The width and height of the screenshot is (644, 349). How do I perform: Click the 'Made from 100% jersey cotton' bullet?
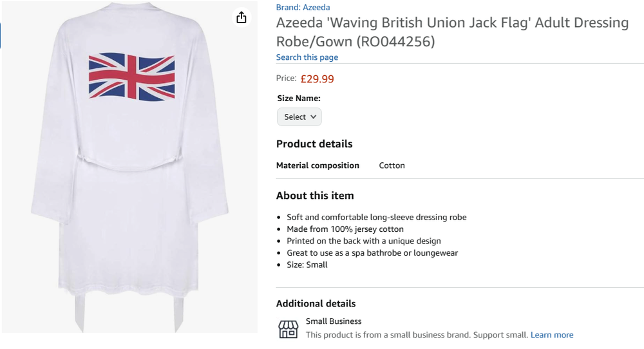(345, 229)
